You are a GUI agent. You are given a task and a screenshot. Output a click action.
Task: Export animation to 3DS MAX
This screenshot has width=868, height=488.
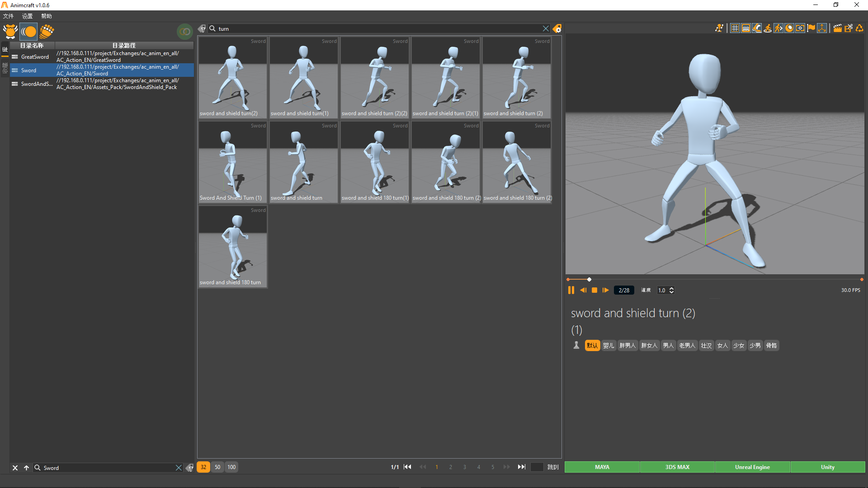point(677,467)
